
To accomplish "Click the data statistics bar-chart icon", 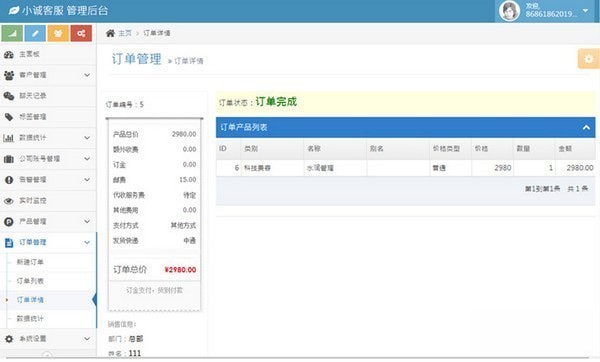I will pyautogui.click(x=8, y=138).
